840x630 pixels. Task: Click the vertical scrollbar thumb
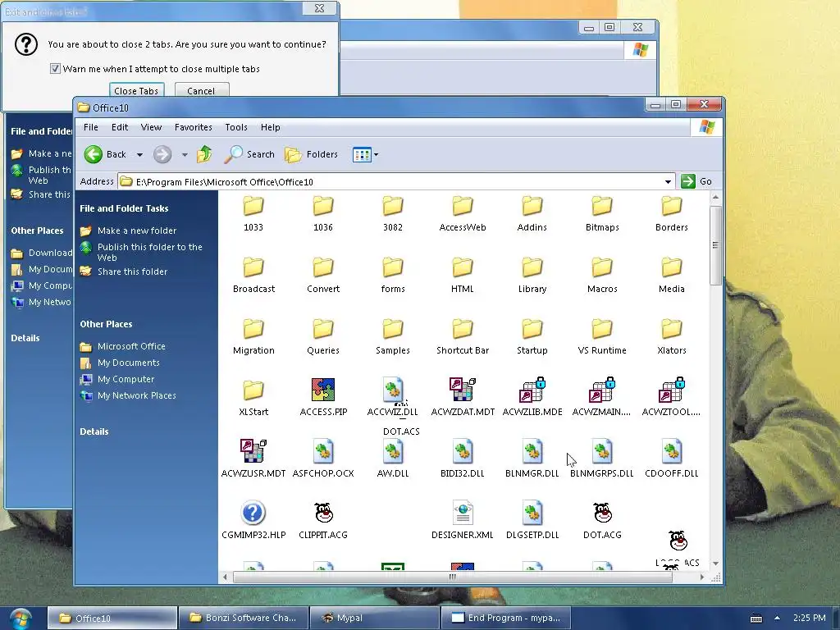click(x=715, y=244)
